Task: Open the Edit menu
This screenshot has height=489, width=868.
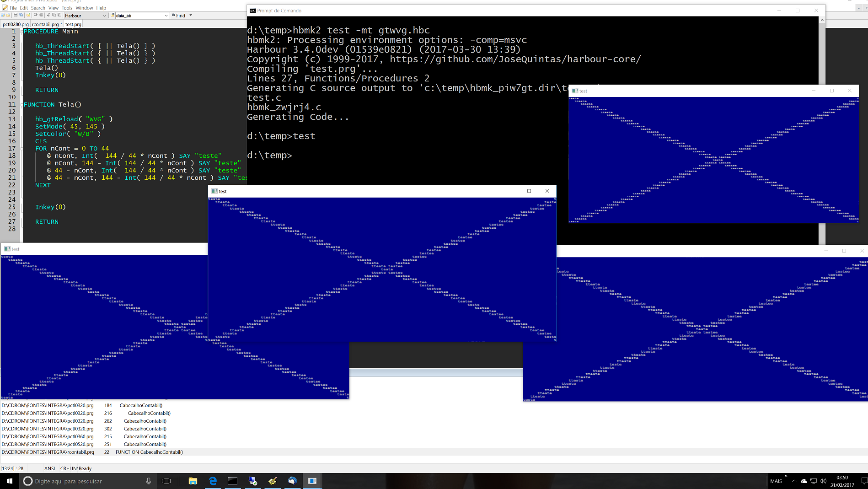Action: (24, 8)
